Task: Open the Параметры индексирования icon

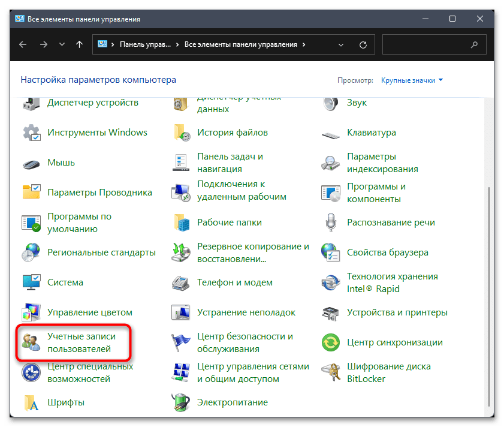Action: click(330, 163)
